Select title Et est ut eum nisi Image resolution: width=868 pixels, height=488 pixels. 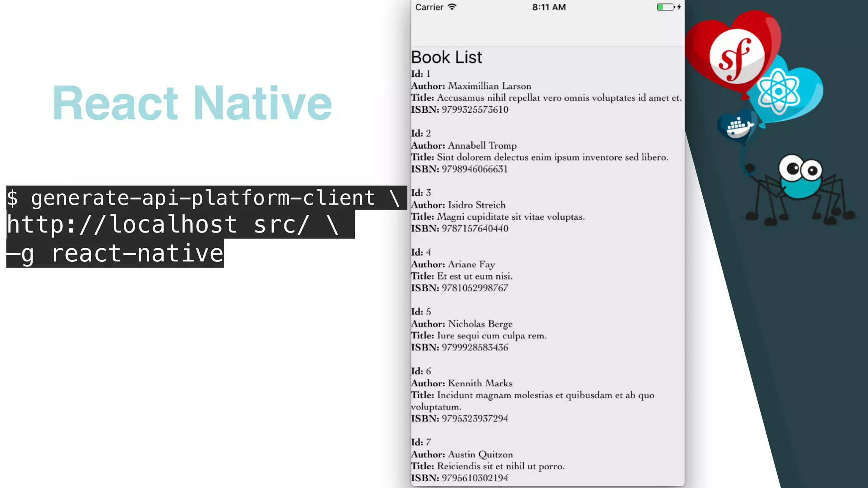tap(462, 276)
